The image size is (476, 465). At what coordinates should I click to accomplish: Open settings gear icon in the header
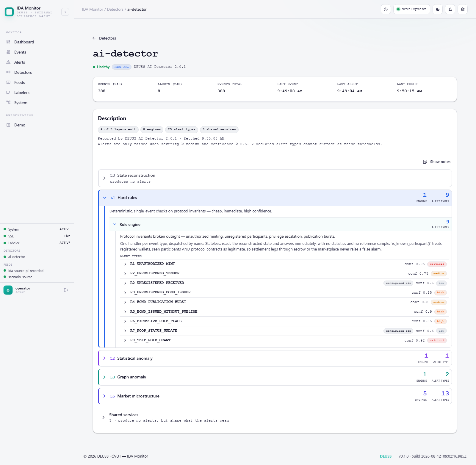click(x=463, y=9)
